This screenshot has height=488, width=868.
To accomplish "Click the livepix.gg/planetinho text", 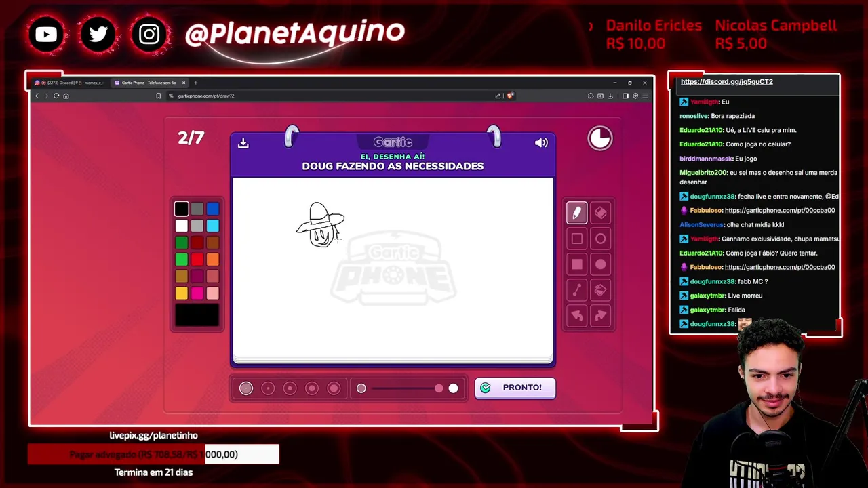I will 154,435.
